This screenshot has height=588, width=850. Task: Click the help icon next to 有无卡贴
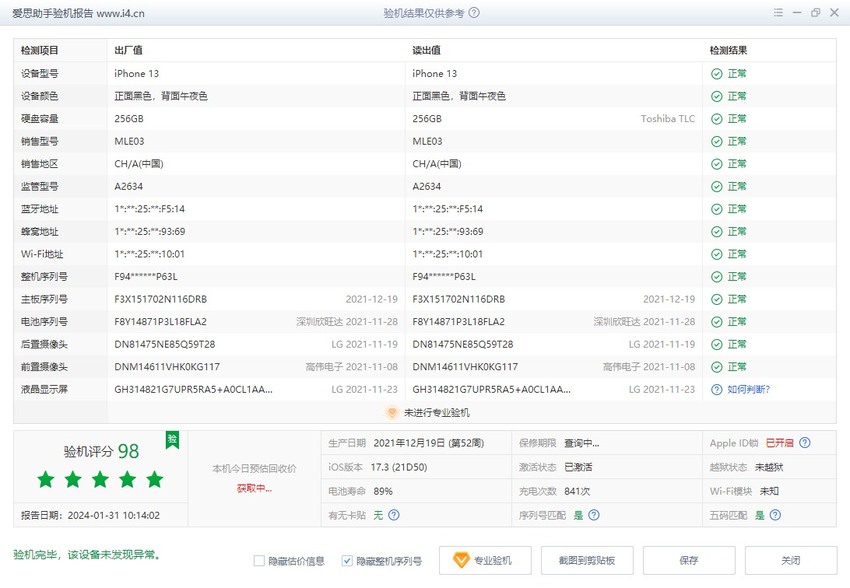[x=394, y=515]
